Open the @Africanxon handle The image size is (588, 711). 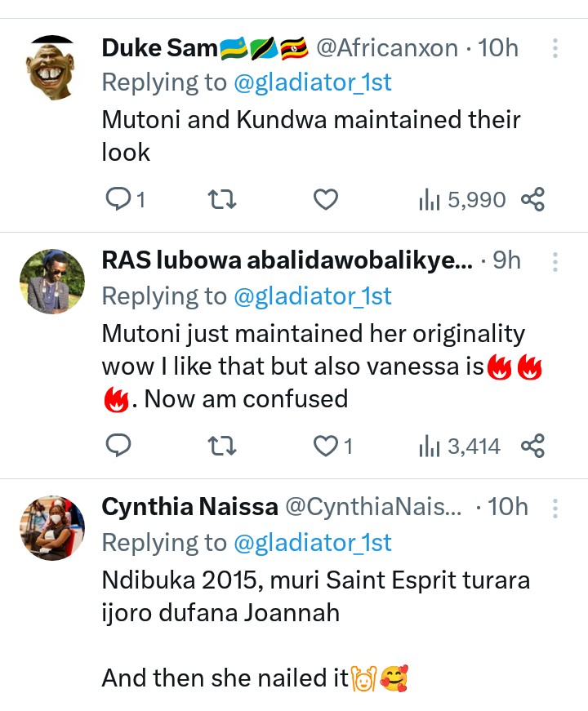(x=386, y=48)
